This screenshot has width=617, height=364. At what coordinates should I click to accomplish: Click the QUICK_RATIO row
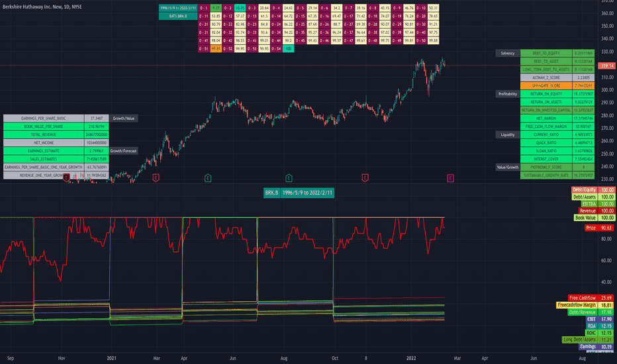[x=557, y=142]
